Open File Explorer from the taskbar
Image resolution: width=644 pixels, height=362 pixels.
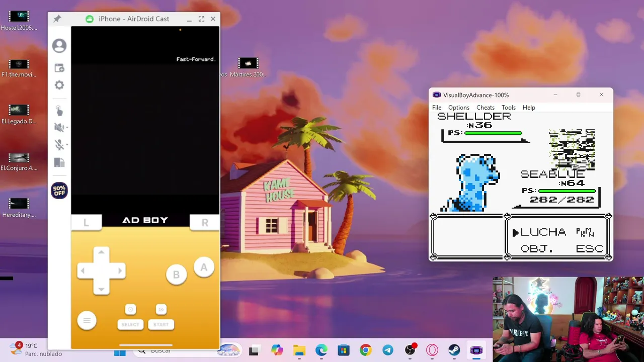[x=299, y=350]
